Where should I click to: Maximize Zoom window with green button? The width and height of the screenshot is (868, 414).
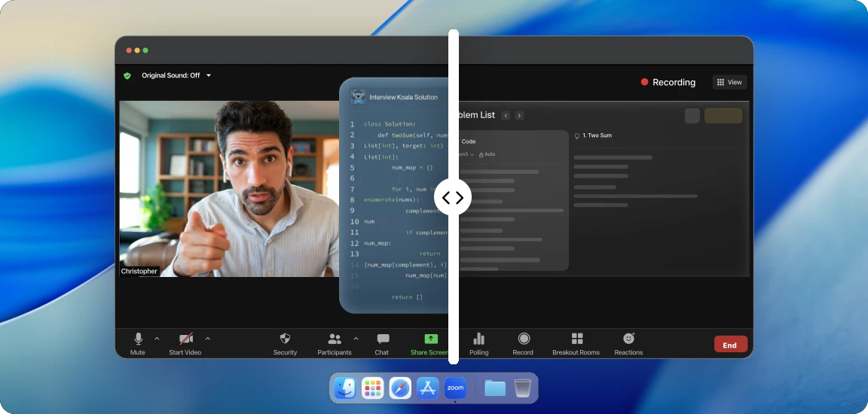(x=145, y=50)
